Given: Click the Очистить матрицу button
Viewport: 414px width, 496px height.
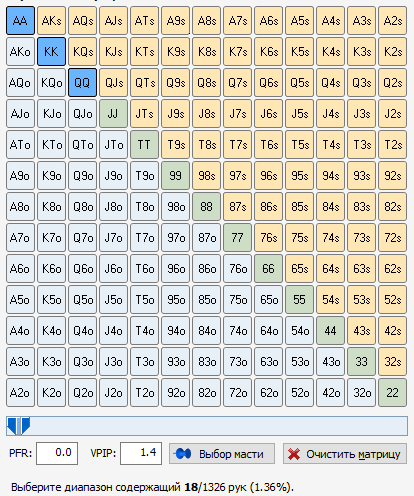Looking at the screenshot, I should pyautogui.click(x=345, y=454).
